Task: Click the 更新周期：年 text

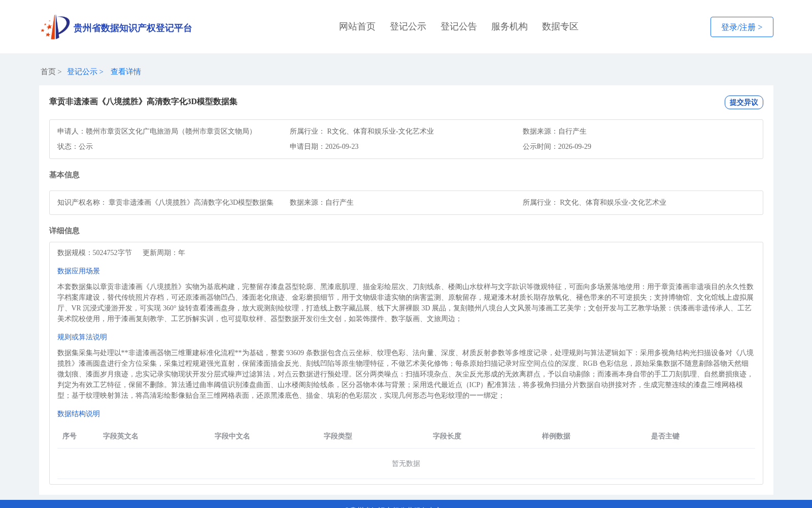Action: click(164, 253)
